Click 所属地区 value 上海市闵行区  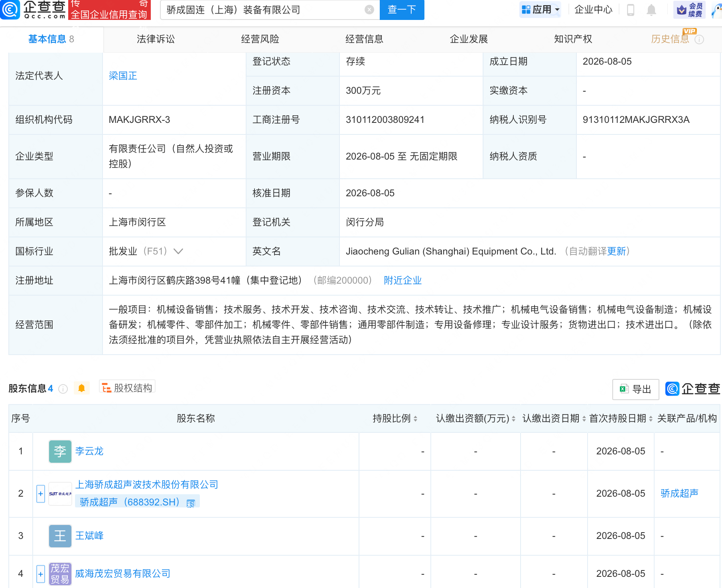137,222
